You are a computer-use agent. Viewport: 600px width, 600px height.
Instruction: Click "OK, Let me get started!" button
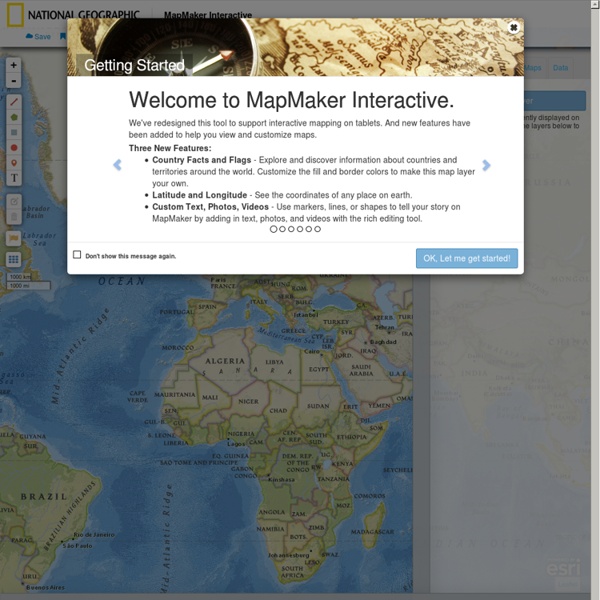467,258
